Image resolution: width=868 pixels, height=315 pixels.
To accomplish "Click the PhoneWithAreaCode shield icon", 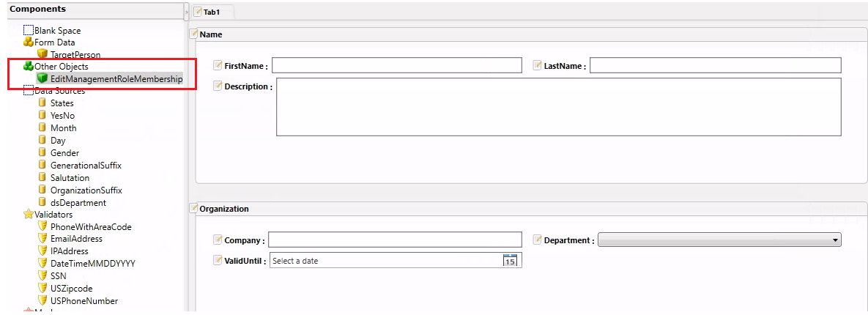I will pos(42,226).
